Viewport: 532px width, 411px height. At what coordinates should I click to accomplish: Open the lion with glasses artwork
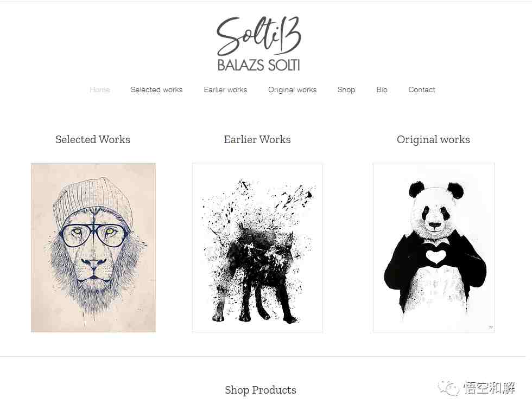[93, 247]
